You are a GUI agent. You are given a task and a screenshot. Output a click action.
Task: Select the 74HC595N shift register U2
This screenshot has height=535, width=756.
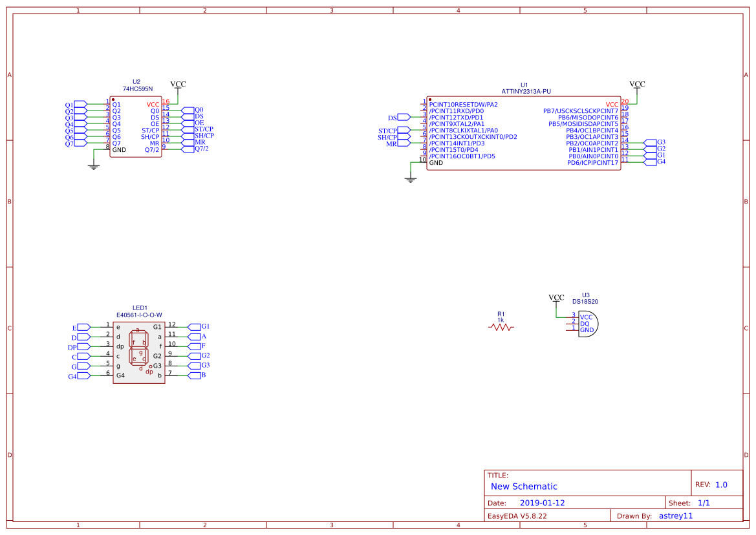(x=135, y=126)
